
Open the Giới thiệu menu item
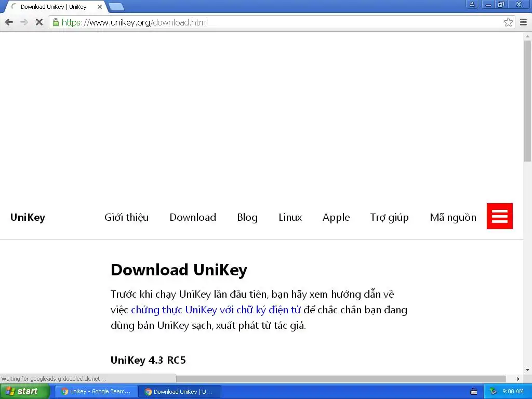point(127,217)
